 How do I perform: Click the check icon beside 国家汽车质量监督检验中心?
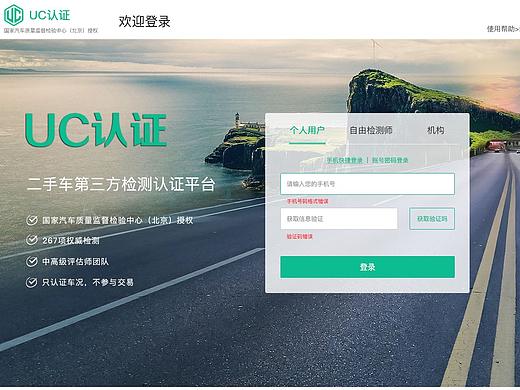(x=32, y=220)
